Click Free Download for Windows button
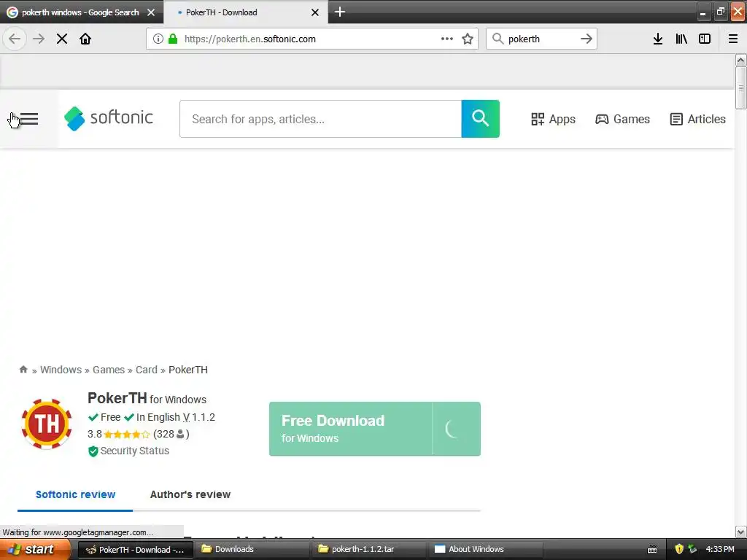 [375, 429]
